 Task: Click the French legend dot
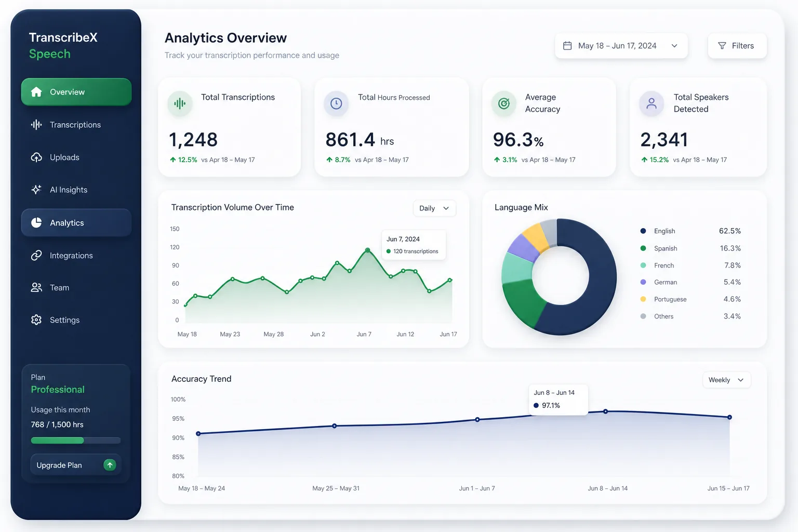(643, 265)
